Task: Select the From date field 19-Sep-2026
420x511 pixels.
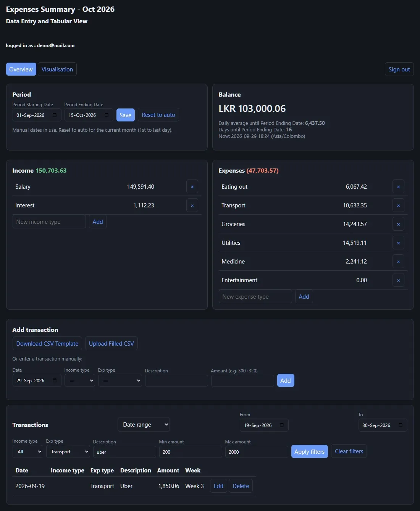Action: tap(264, 425)
